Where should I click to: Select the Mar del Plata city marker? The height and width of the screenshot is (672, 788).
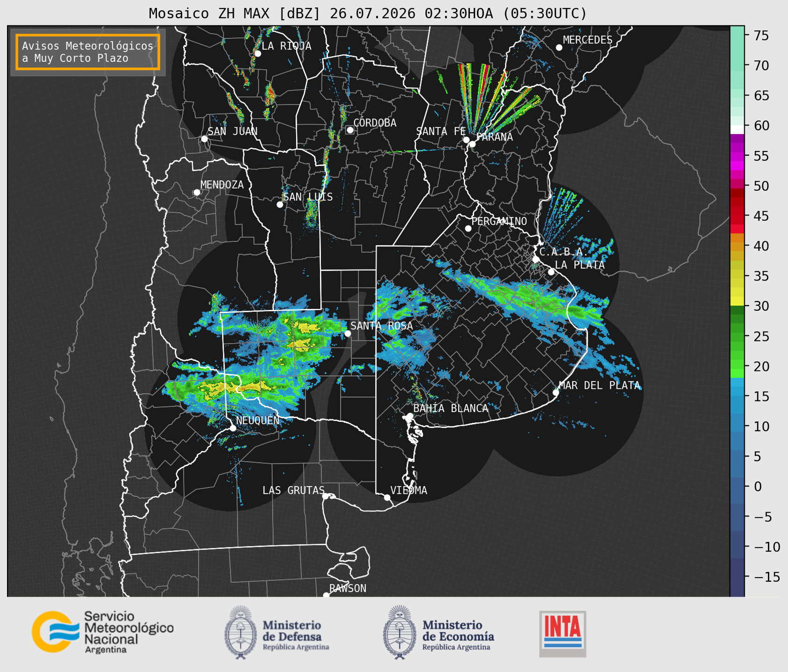tap(556, 393)
